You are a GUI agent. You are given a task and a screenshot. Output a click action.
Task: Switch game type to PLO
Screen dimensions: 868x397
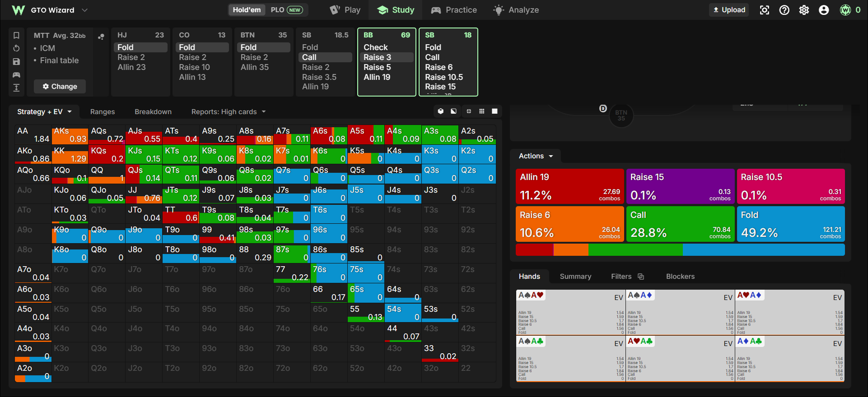[286, 10]
